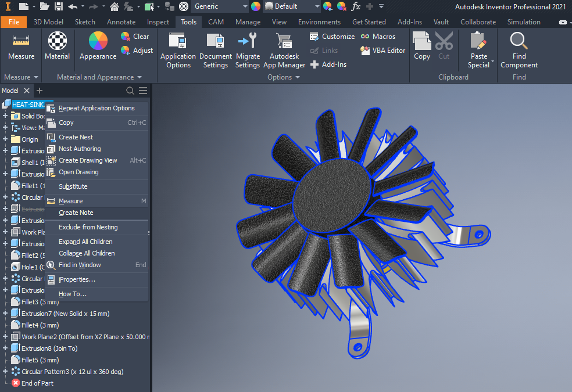Expand the Origin folder node
The height and width of the screenshot is (392, 572).
pos(5,139)
